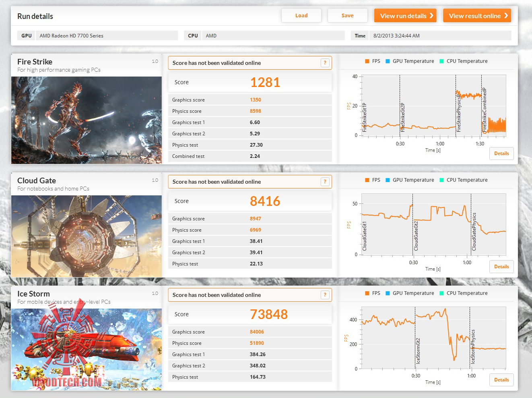
Task: Click Cloud Gate graphics score 8947
Action: 256,219
